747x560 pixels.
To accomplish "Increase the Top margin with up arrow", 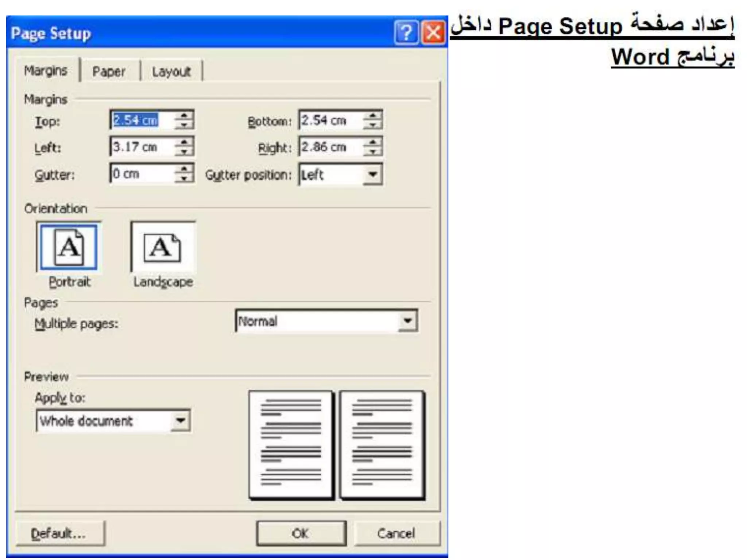I will tap(184, 116).
